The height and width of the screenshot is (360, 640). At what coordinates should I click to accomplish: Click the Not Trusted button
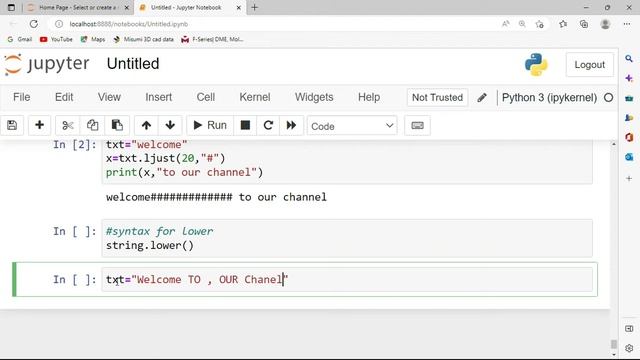pos(437,98)
